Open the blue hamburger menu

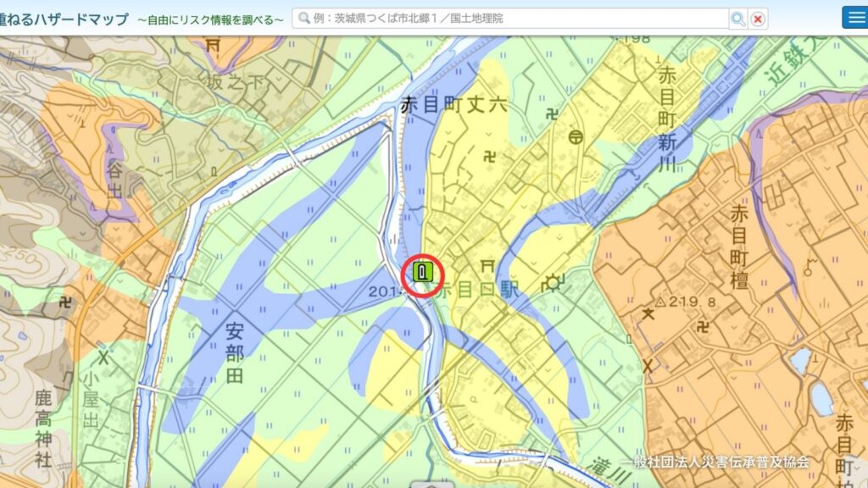pos(854,18)
